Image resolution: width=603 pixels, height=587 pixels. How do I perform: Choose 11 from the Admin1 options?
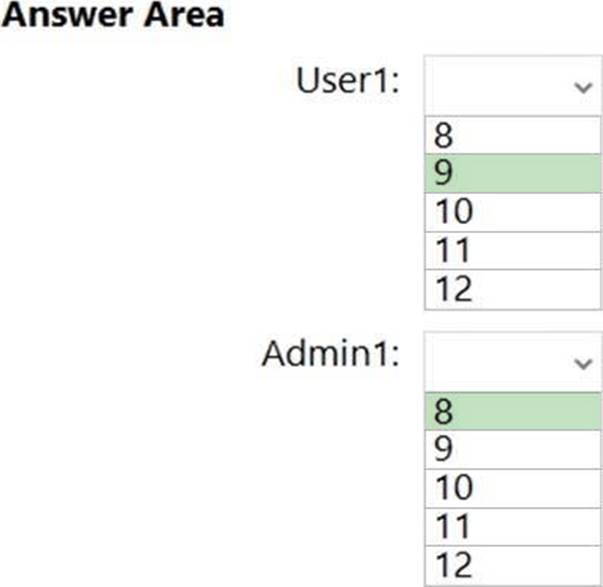pyautogui.click(x=512, y=526)
